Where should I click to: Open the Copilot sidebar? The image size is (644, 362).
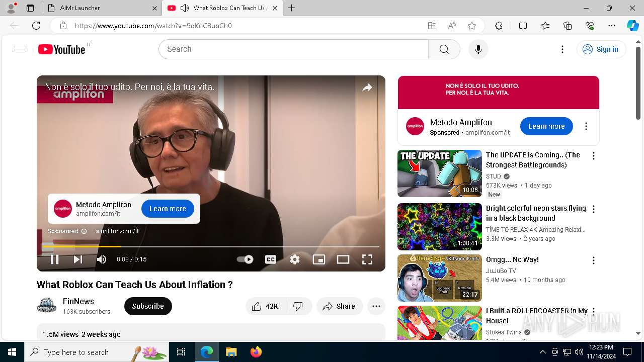click(632, 26)
